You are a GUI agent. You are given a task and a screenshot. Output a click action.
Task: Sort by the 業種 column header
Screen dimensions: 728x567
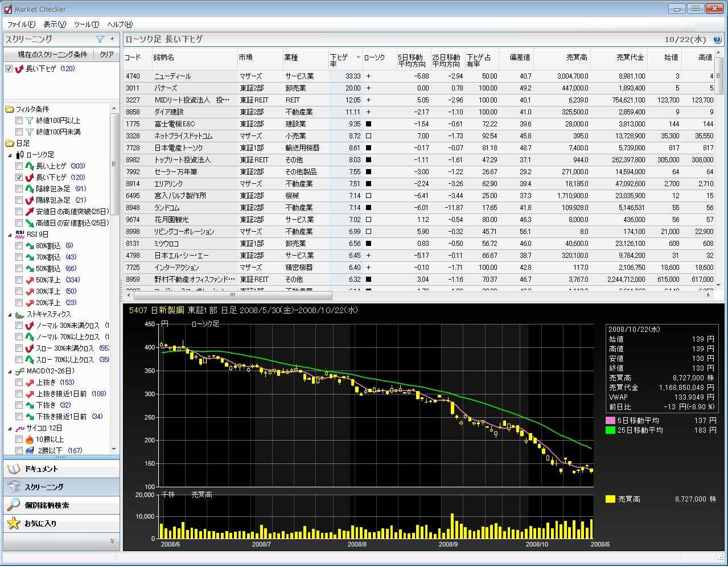click(305, 57)
